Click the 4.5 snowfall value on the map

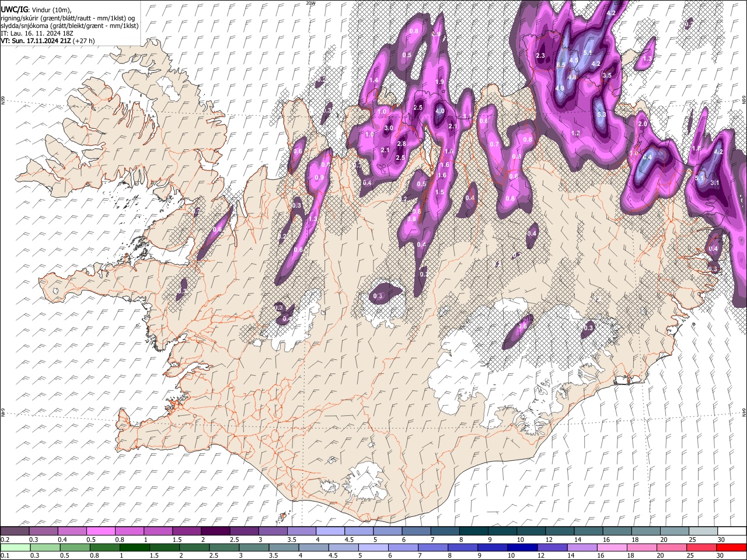574,60
